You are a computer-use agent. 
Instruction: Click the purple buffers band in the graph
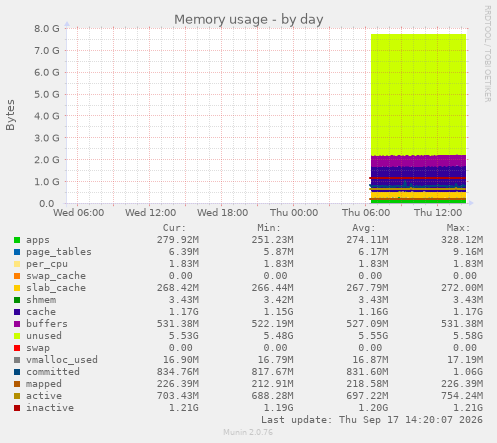[x=418, y=161]
